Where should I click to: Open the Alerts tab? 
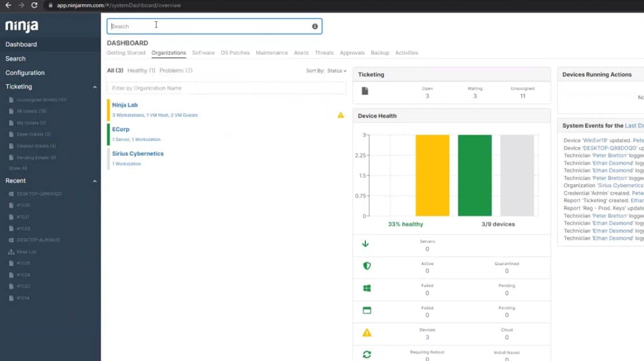[301, 53]
